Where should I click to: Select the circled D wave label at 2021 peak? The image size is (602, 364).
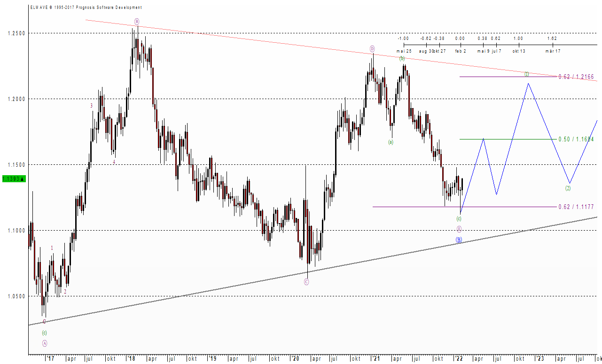coord(372,48)
